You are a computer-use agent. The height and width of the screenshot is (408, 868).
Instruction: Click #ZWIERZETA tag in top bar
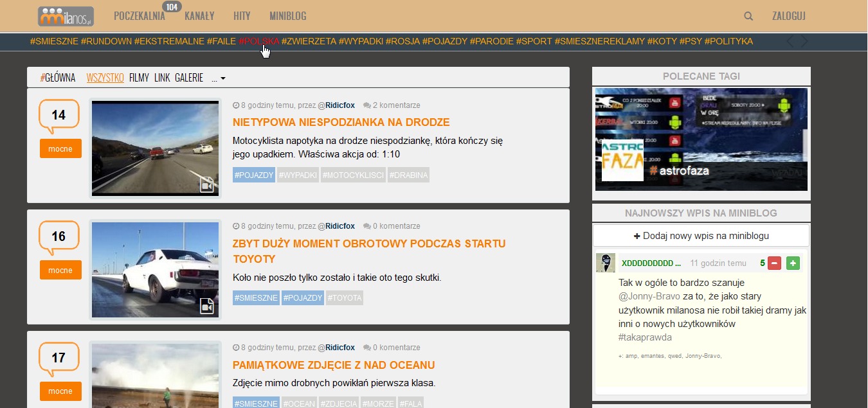309,41
